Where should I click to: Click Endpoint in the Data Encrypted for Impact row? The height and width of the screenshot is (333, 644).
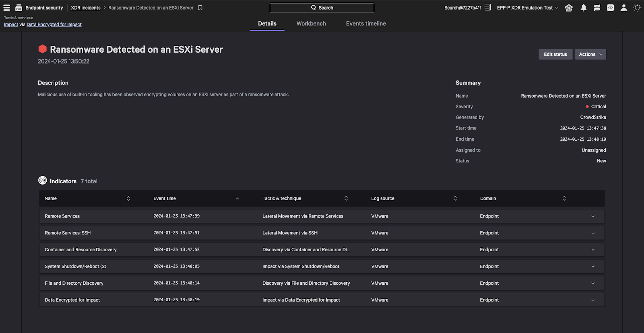pyautogui.click(x=489, y=300)
